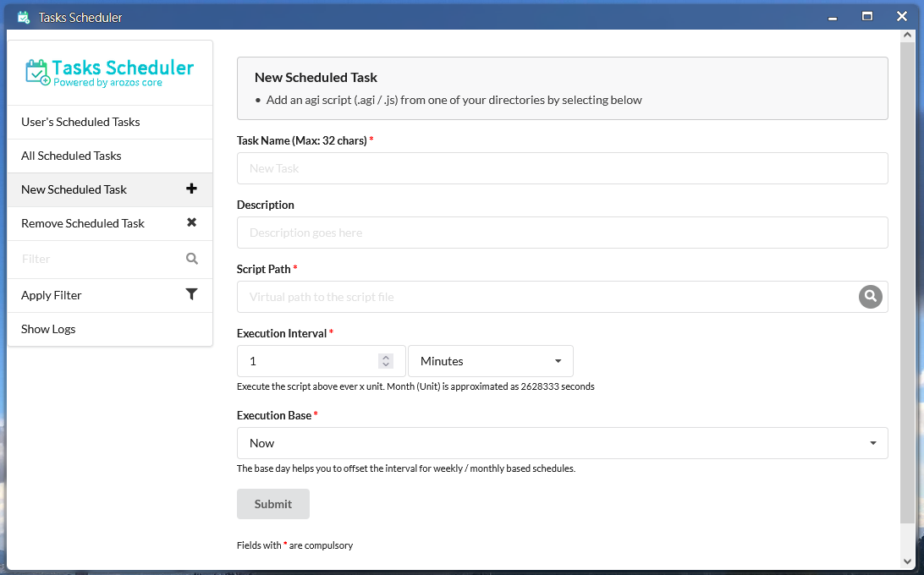Image resolution: width=924 pixels, height=575 pixels.
Task: Click into the Description text field
Action: (562, 233)
